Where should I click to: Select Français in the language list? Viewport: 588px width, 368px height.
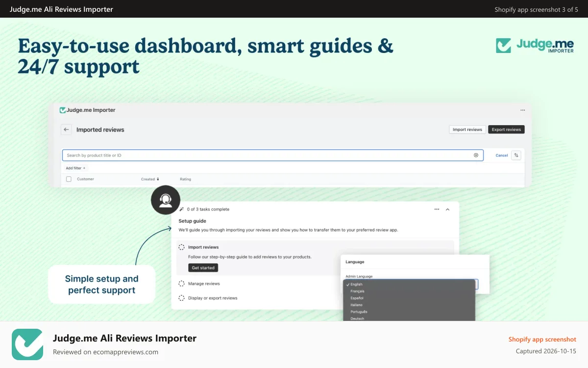[409, 291]
